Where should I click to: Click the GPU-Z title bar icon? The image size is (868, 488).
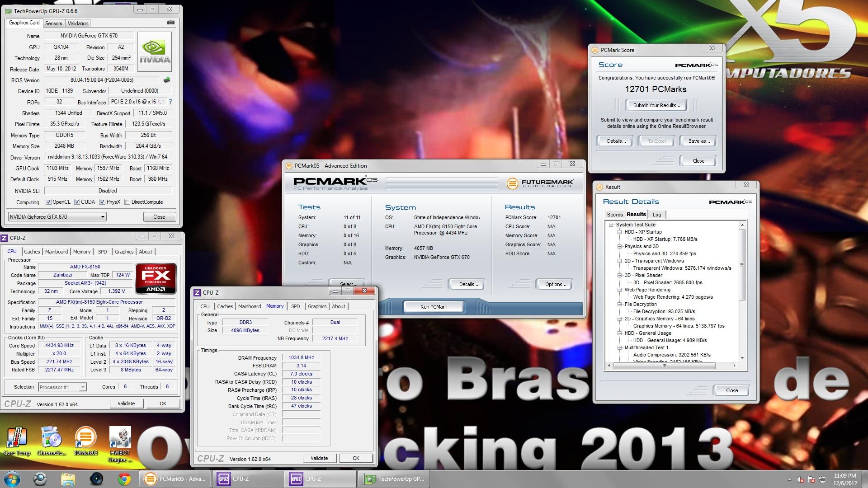click(9, 11)
